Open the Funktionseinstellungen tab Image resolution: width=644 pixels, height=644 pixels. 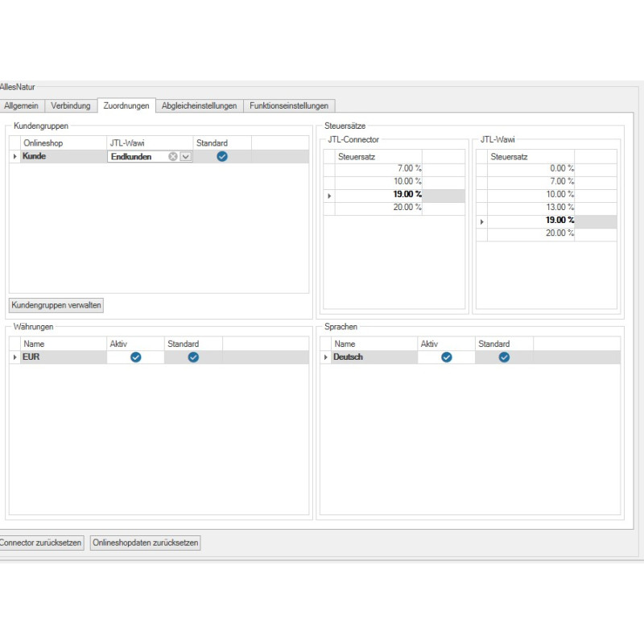click(x=289, y=105)
